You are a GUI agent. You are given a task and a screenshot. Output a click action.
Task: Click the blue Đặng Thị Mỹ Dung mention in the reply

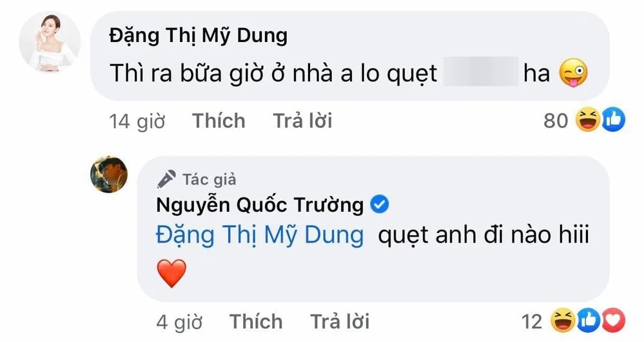(260, 235)
